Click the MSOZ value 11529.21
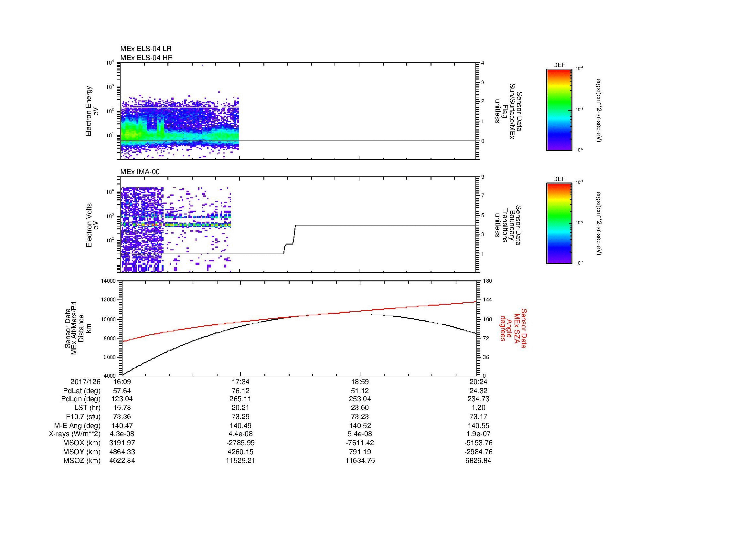 point(241,461)
